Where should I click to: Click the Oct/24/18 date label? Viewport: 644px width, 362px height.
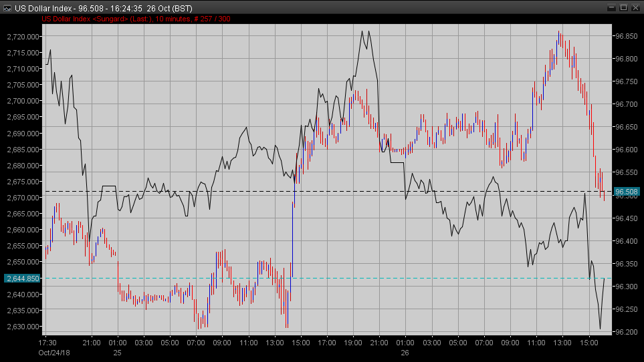coord(53,352)
